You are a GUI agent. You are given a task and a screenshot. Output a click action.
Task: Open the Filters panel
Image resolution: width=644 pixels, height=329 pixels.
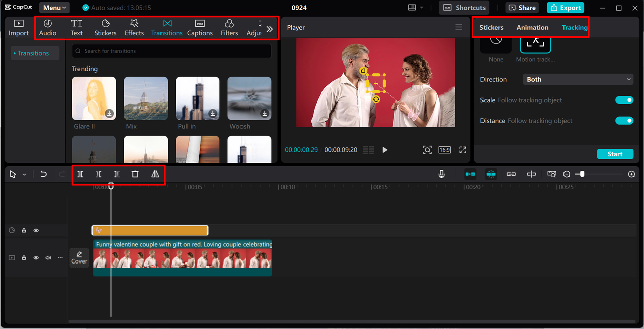(229, 28)
